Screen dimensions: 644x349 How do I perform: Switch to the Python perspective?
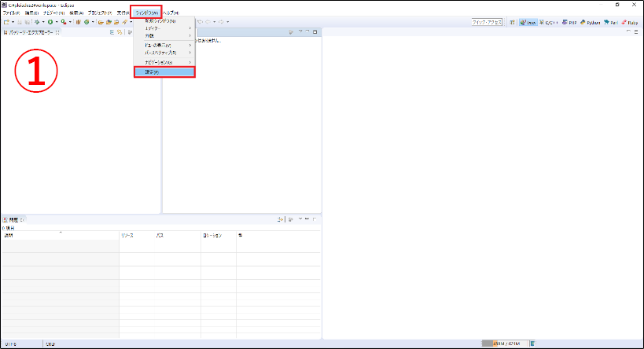(591, 23)
